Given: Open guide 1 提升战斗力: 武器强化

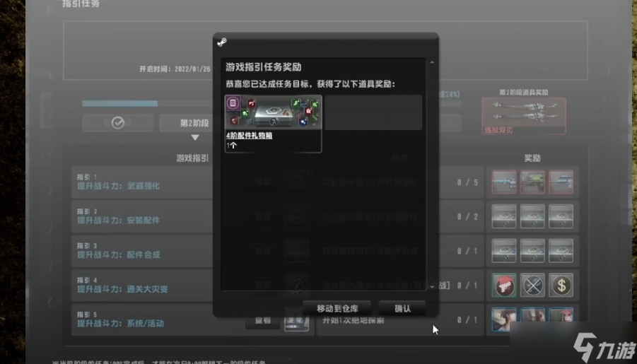Looking at the screenshot, I should 118,186.
